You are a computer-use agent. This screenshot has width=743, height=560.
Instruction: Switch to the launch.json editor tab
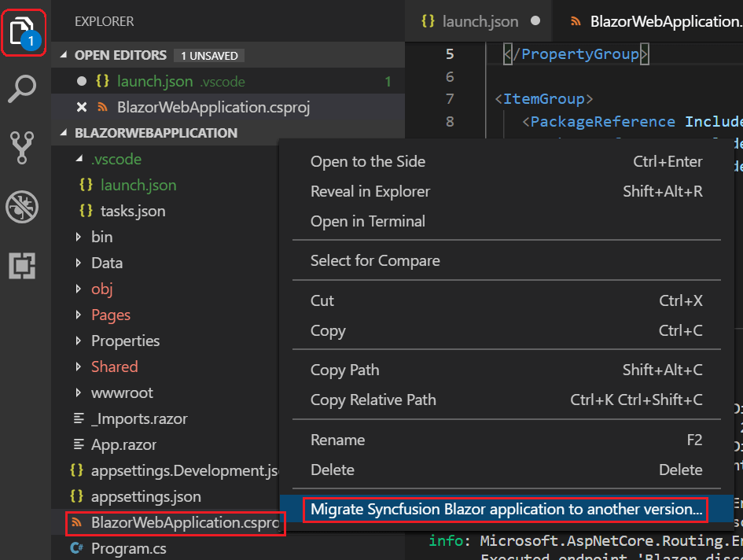(471, 21)
